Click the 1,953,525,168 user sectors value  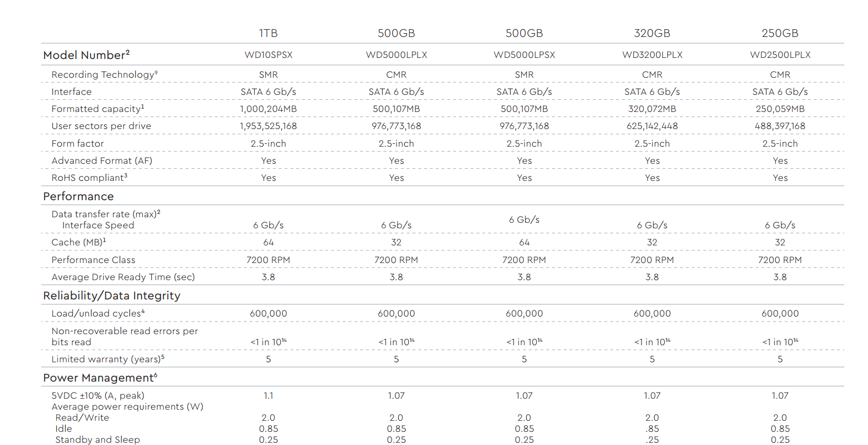pos(269,126)
